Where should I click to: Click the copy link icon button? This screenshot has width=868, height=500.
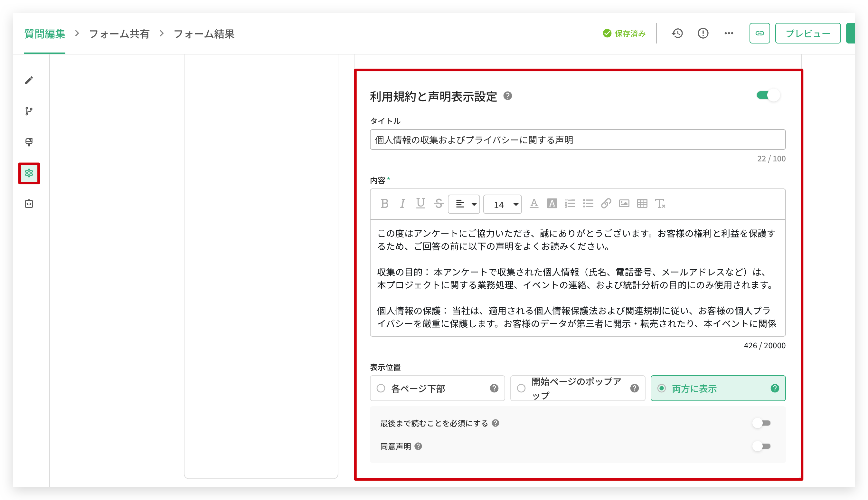click(x=759, y=33)
